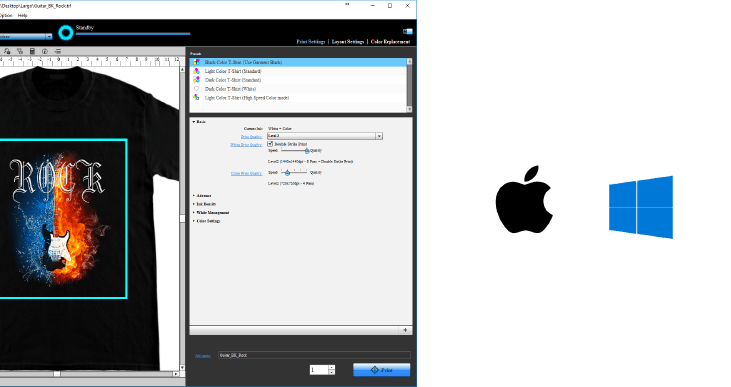Open the Help menu
This screenshot has height=387, width=731.
pyautogui.click(x=22, y=15)
